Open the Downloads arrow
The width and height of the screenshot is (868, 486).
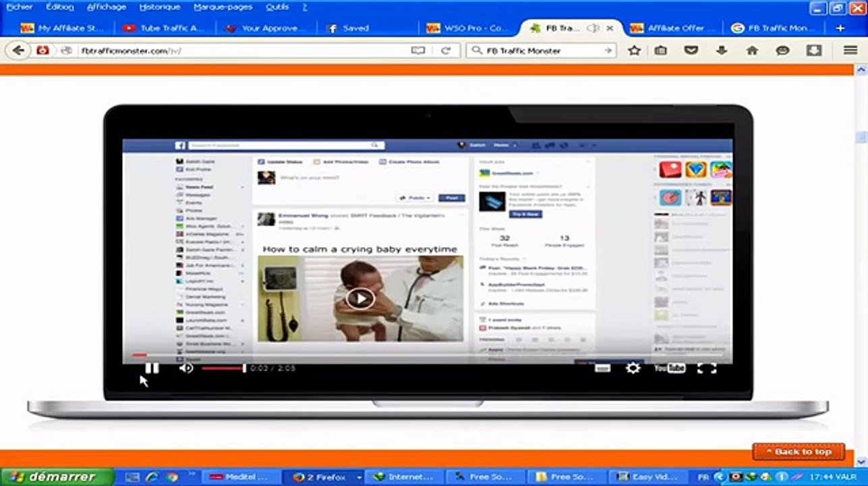coord(722,50)
